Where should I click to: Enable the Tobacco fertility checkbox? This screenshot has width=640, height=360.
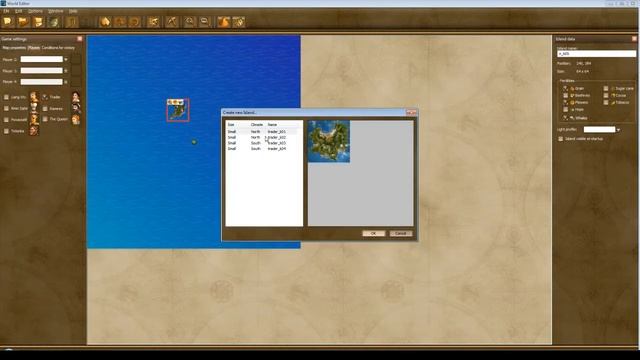[x=606, y=102]
